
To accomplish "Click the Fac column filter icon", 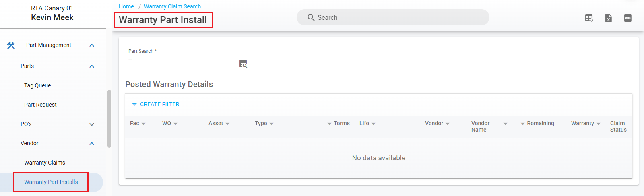I will click(x=144, y=124).
